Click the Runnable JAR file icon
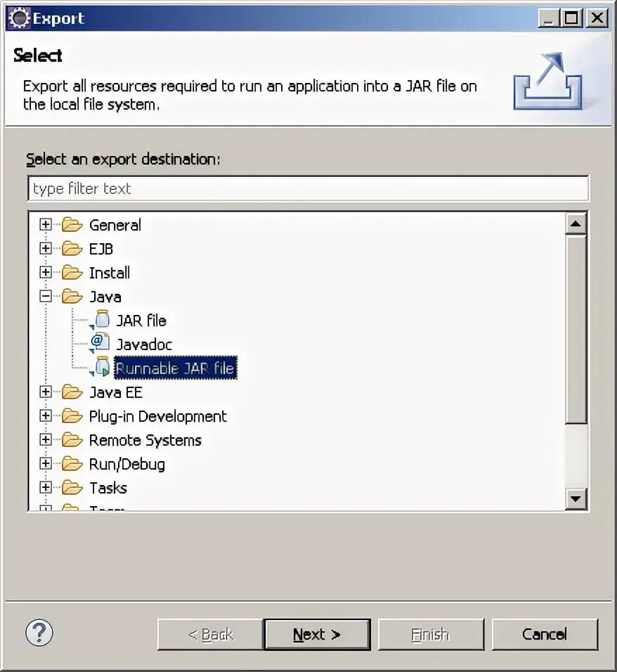 [x=102, y=368]
